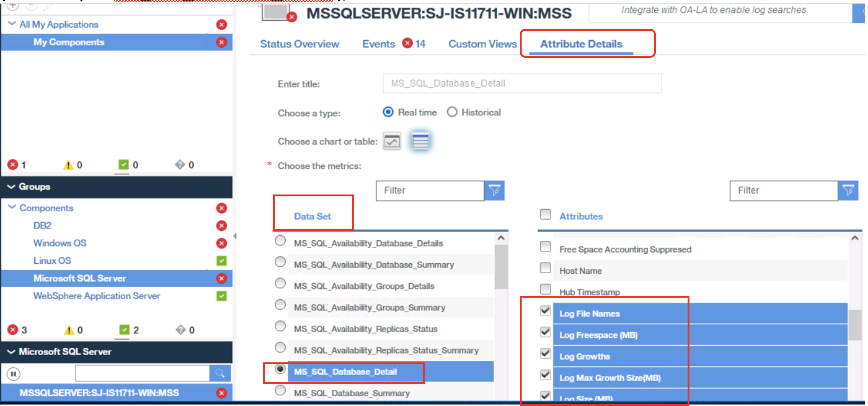Collapse the navigator with the side panel arrow

tap(235, 236)
